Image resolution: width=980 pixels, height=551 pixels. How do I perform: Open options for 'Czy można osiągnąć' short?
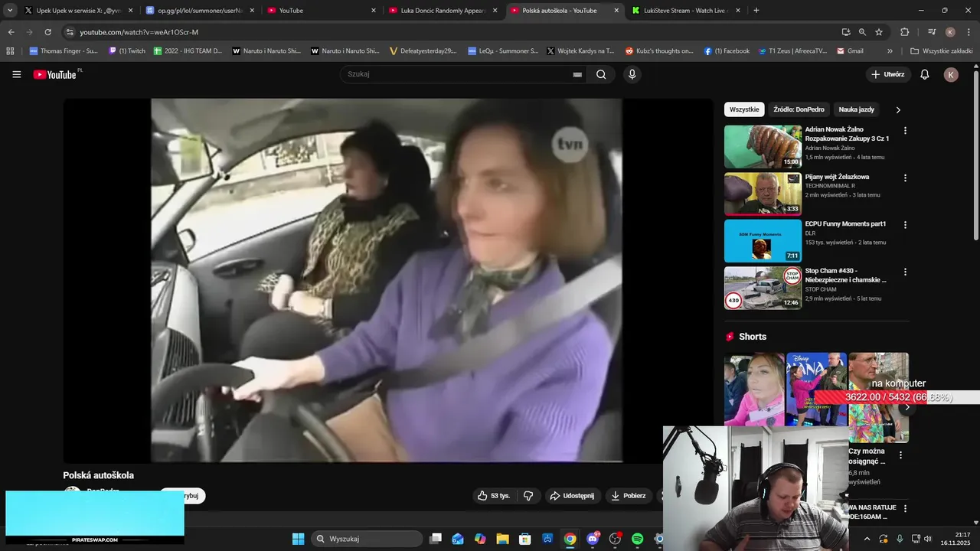pyautogui.click(x=900, y=455)
